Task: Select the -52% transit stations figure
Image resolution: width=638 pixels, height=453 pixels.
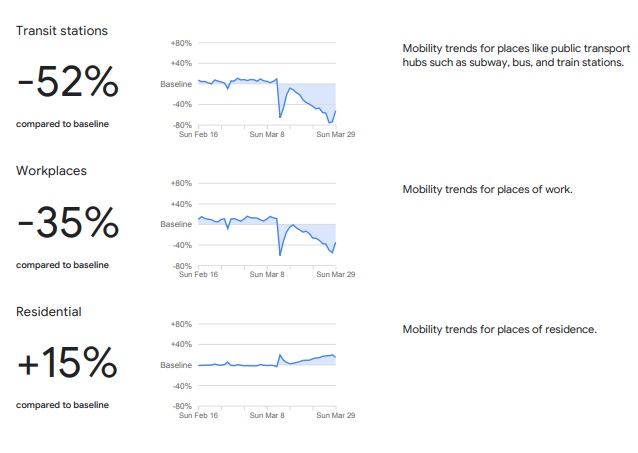Action: click(x=68, y=82)
